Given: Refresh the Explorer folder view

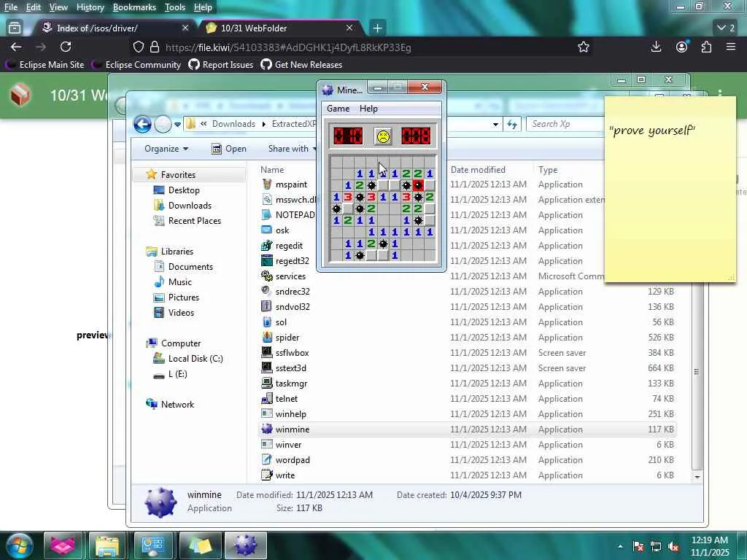Looking at the screenshot, I should point(512,124).
